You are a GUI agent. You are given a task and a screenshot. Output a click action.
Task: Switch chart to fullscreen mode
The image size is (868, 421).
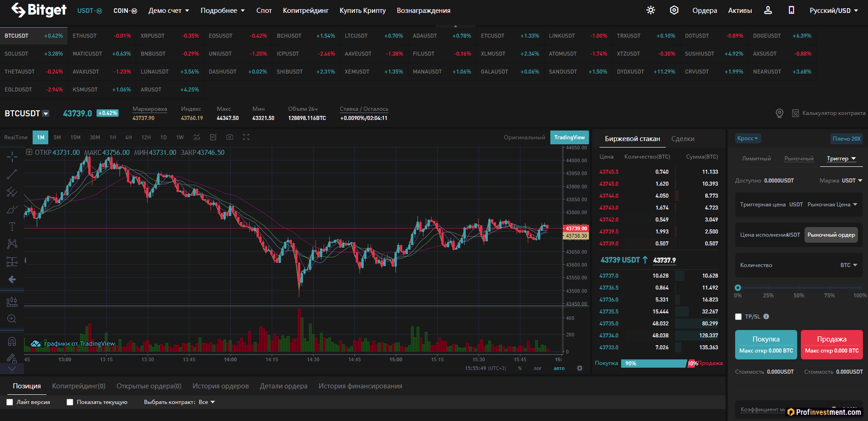coord(246,137)
